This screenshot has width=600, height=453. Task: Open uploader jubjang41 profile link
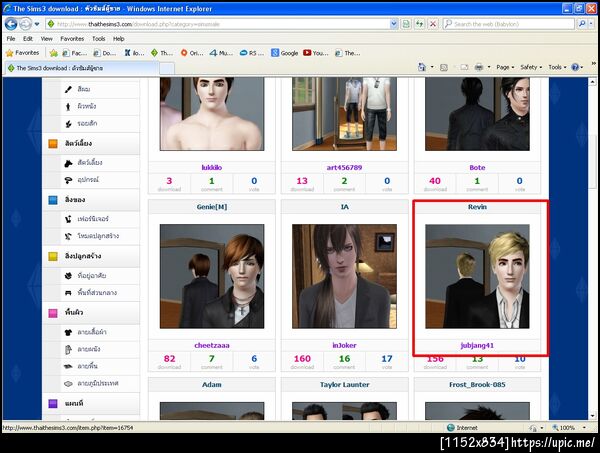(477, 345)
